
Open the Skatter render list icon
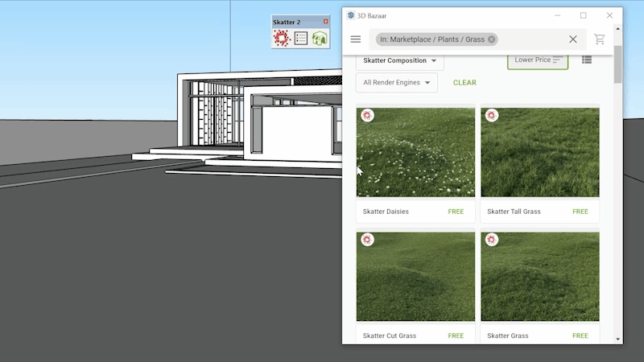click(300, 38)
